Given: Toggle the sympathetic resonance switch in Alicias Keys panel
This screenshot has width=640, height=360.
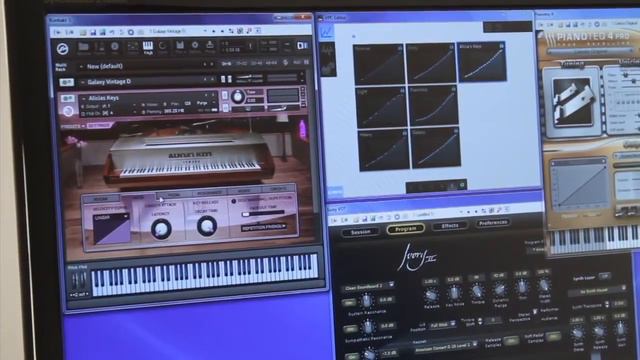Looking at the screenshot, I should (234, 201).
